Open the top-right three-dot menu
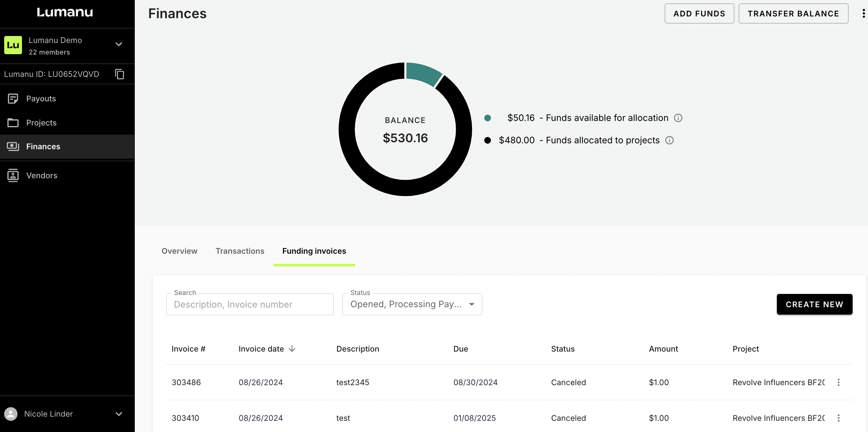The height and width of the screenshot is (432, 868). pyautogui.click(x=863, y=14)
